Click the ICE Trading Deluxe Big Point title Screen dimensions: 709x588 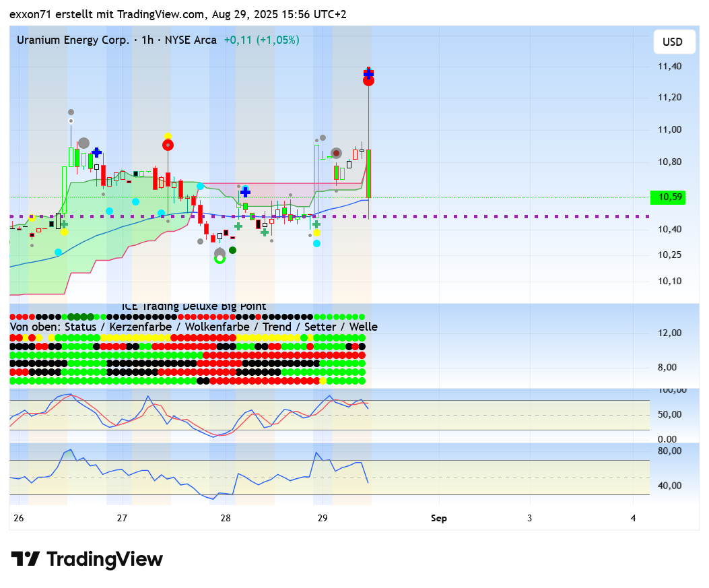[x=194, y=306]
